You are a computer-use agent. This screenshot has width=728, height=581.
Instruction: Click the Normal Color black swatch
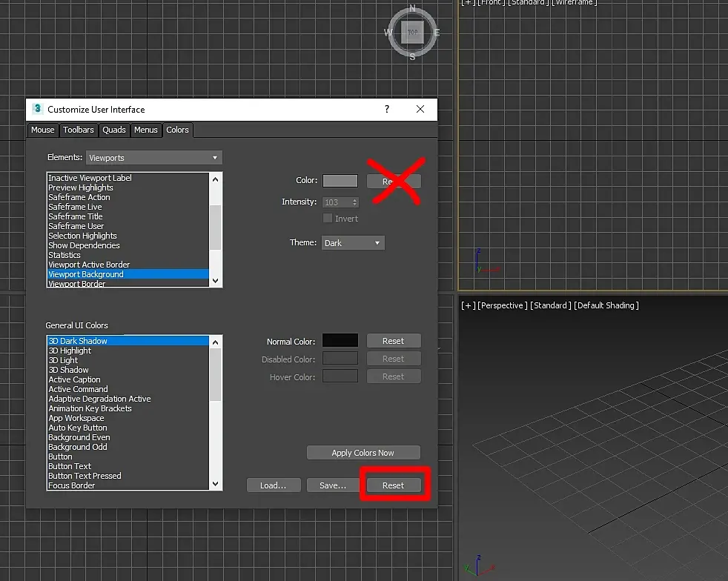(340, 341)
